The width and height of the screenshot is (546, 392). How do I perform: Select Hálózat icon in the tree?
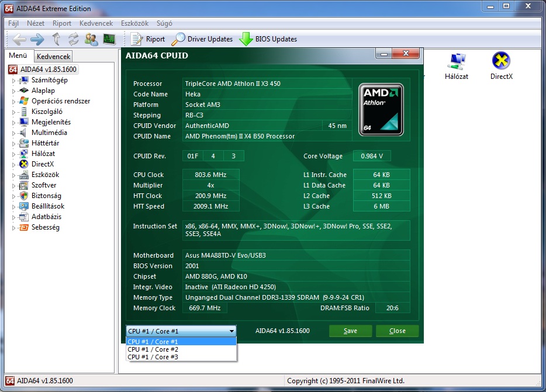(x=24, y=154)
